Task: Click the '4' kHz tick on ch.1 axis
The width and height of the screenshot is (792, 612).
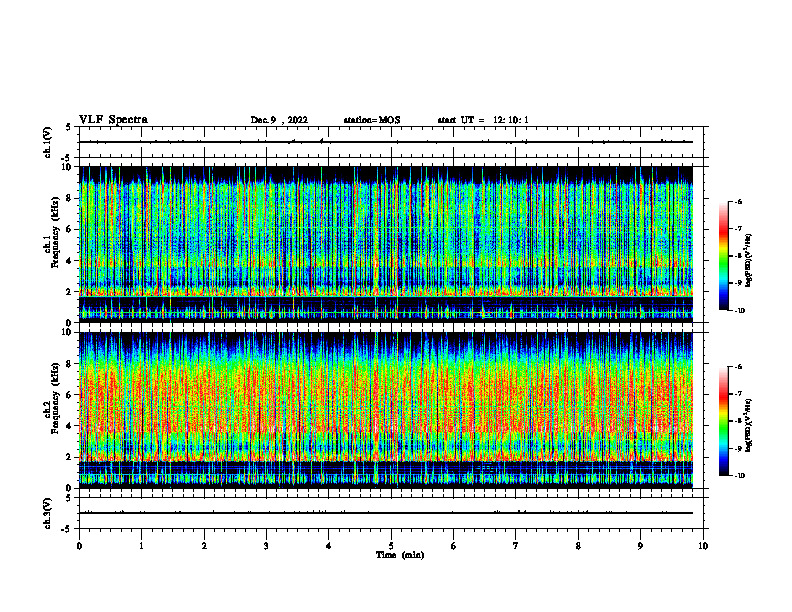Action: tap(70, 261)
